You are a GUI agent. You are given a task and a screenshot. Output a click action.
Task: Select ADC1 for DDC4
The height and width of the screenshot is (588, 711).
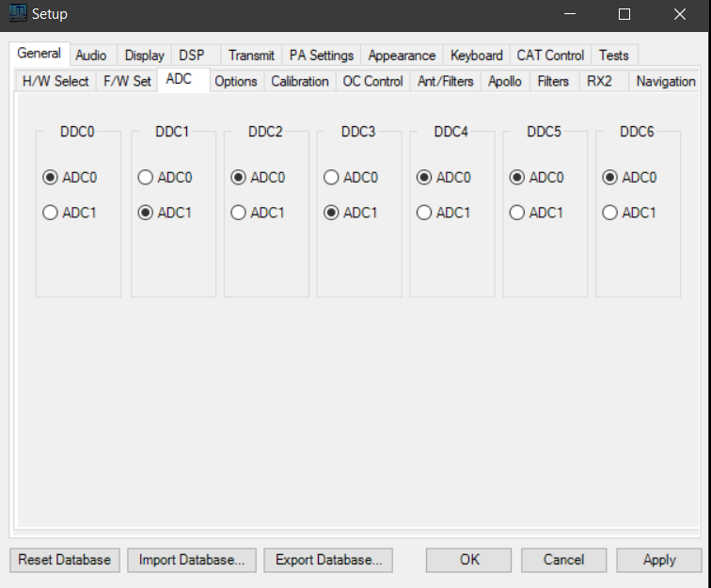(424, 213)
